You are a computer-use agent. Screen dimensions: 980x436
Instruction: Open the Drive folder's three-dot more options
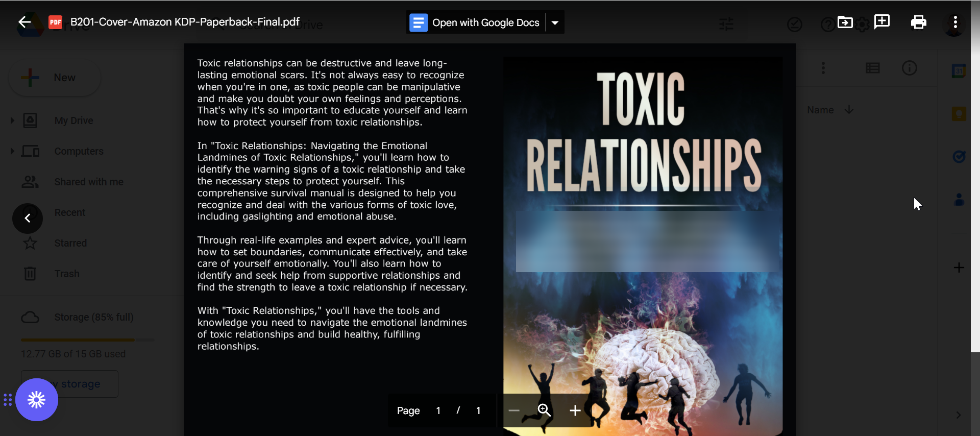823,68
